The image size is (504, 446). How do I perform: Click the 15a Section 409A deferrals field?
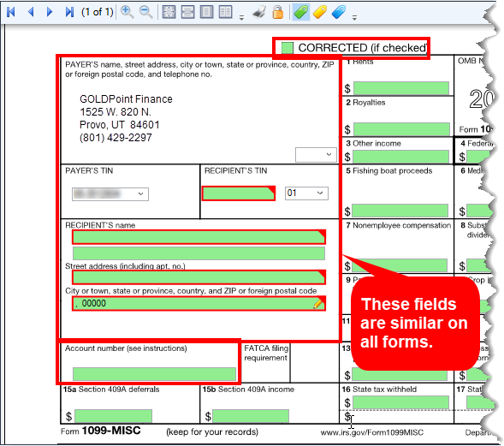pyautogui.click(x=113, y=416)
